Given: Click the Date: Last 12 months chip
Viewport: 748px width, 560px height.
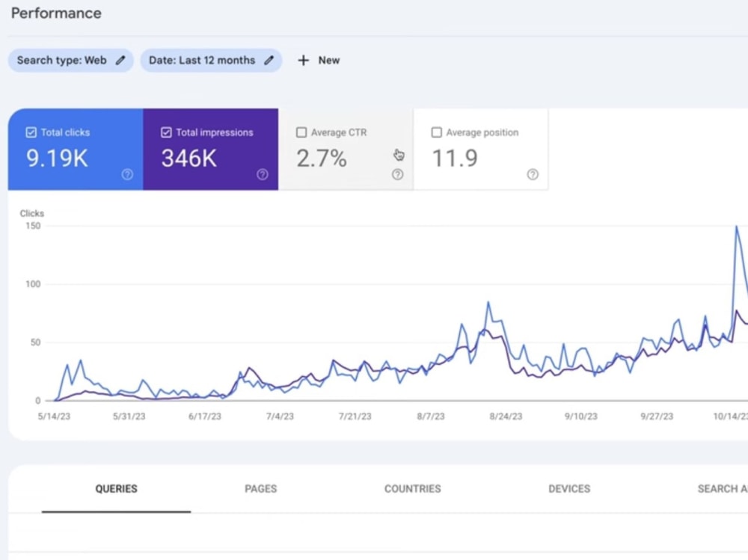Looking at the screenshot, I should (211, 60).
